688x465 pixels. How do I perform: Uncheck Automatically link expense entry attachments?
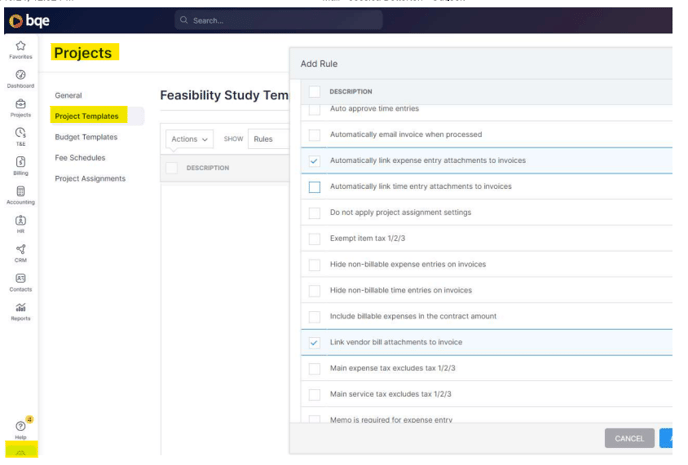click(x=315, y=161)
